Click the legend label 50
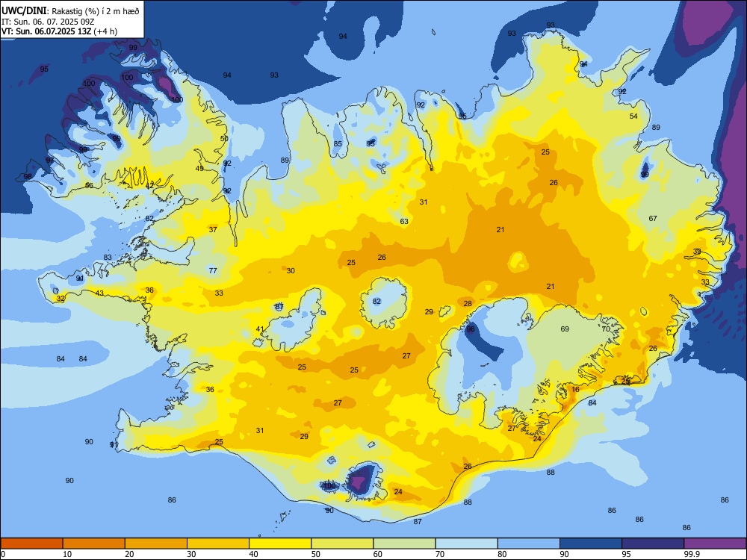The width and height of the screenshot is (747, 560). (316, 554)
